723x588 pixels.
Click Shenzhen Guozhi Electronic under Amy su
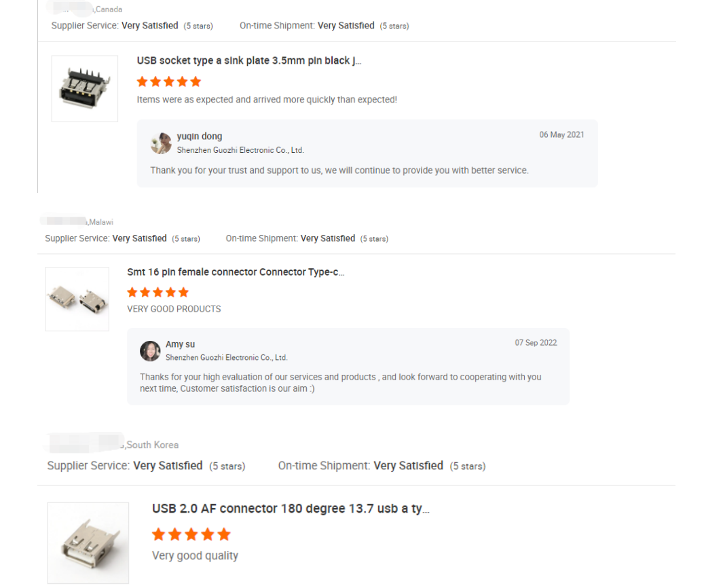(226, 357)
